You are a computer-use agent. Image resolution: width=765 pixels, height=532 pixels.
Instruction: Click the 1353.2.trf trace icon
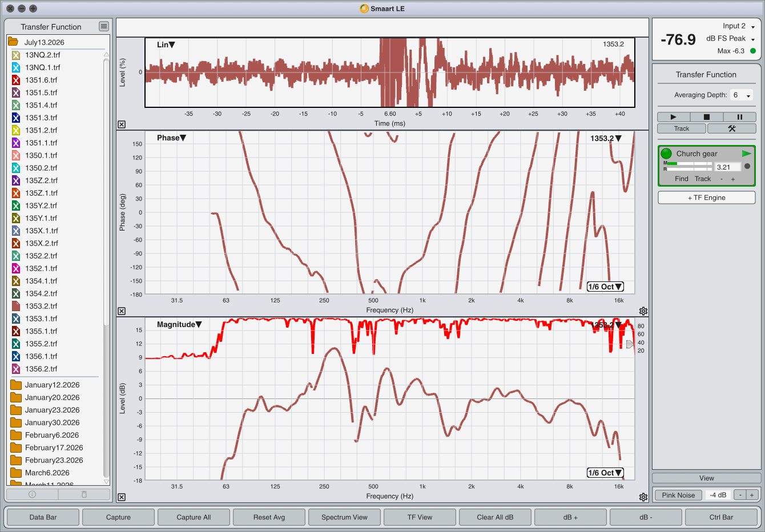16,306
